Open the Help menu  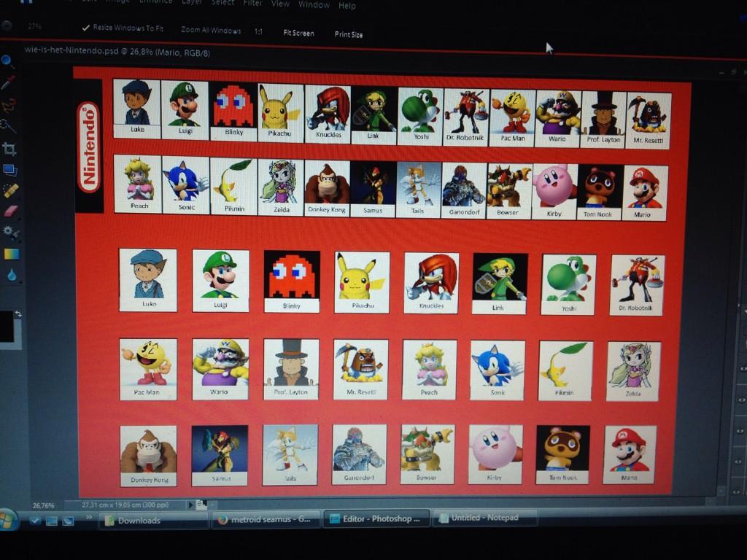[347, 6]
